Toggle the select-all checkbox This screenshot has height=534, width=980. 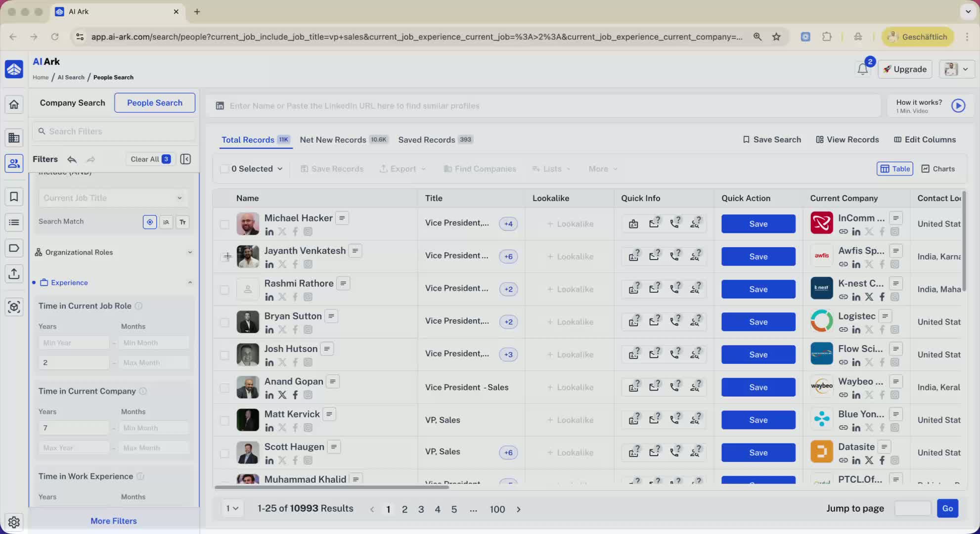pos(224,169)
